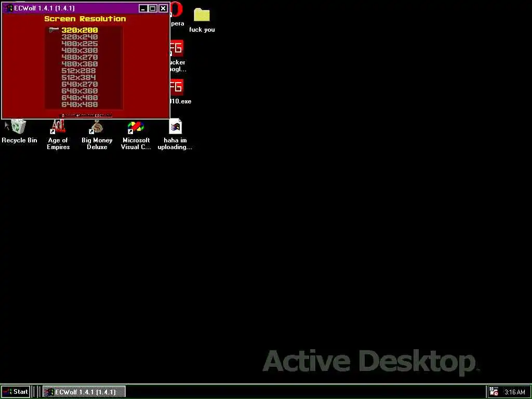The width and height of the screenshot is (532, 399).
Task: Select the 640x360 resolution
Action: [x=79, y=91]
